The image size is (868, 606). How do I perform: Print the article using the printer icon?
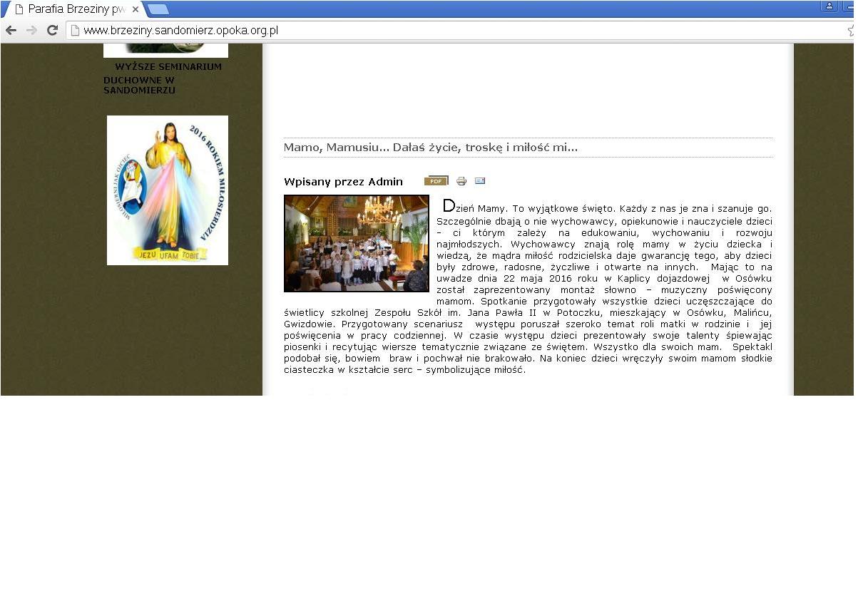coord(461,181)
